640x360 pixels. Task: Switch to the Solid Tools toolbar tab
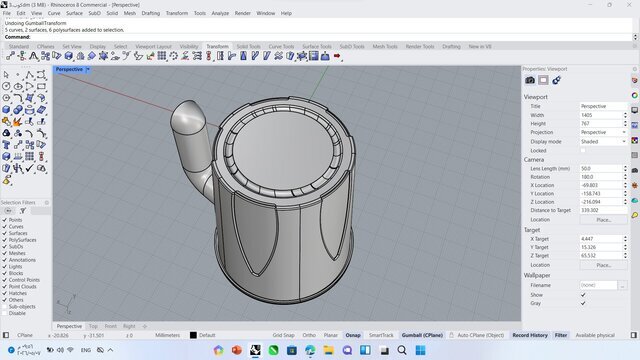(x=248, y=47)
